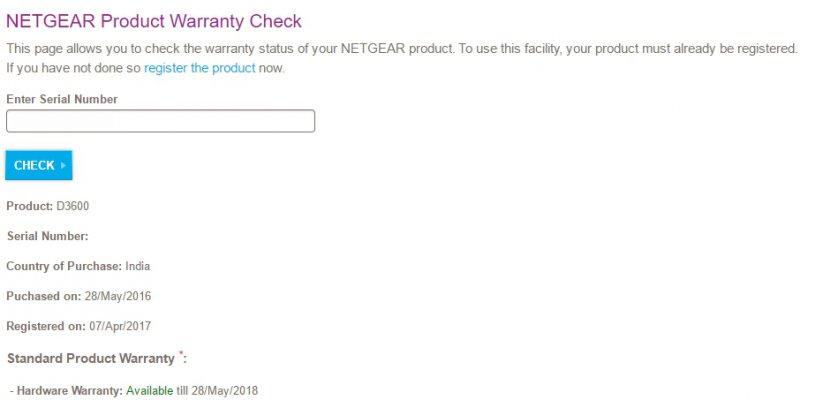Select the India country value
The width and height of the screenshot is (823, 400).
pos(138,266)
